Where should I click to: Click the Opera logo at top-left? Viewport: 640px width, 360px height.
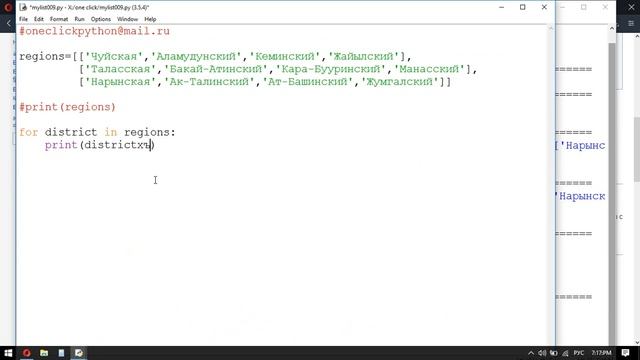pyautogui.click(x=7, y=7)
